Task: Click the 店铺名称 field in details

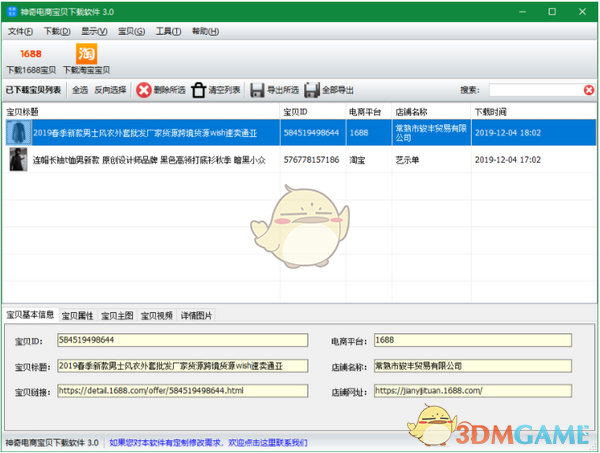Action: pos(473,366)
